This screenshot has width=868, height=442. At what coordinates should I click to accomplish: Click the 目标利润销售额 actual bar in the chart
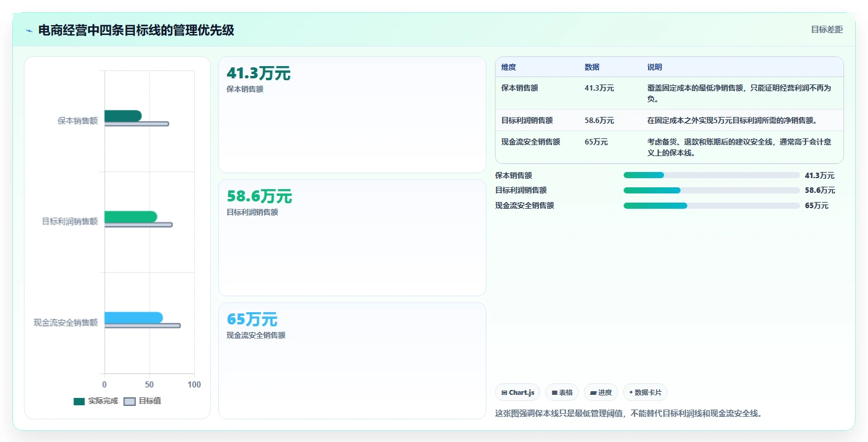(x=131, y=217)
